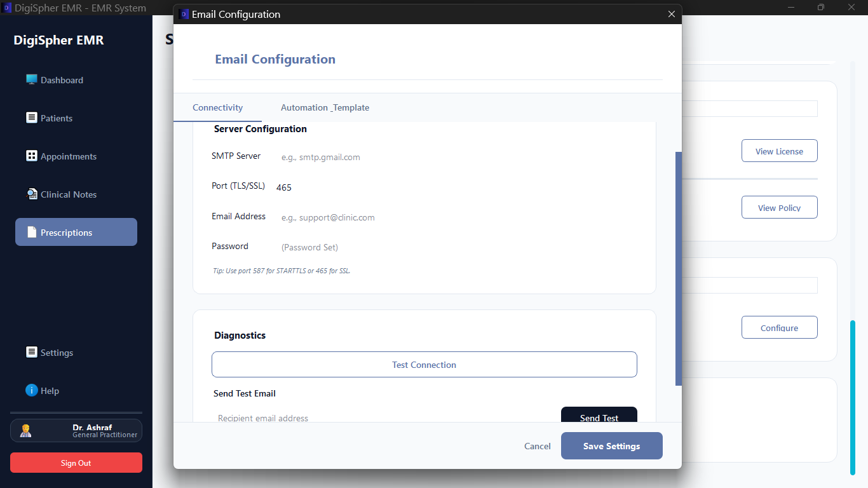Click Send Test to send test email
The height and width of the screenshot is (488, 868).
point(599,417)
